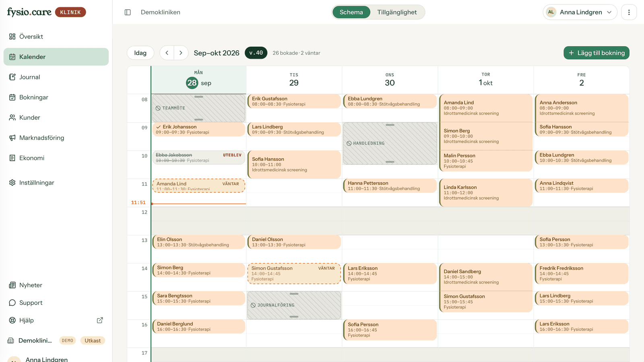
Task: Click the Idag button
Action: (140, 53)
